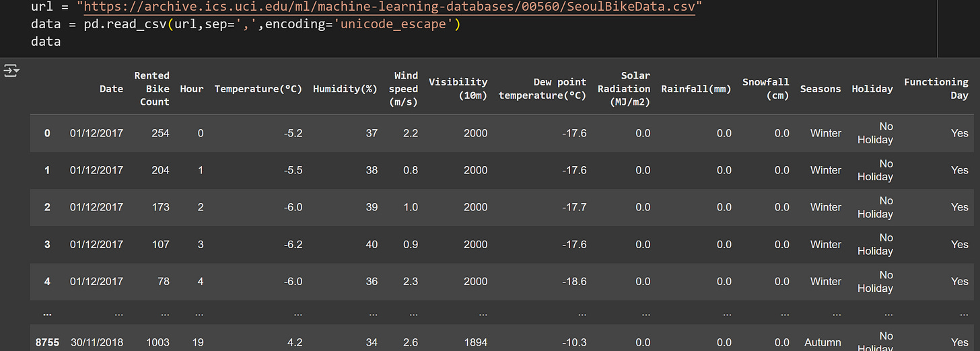The image size is (980, 351).
Task: Click the date 30/11/2018
Action: 96,342
